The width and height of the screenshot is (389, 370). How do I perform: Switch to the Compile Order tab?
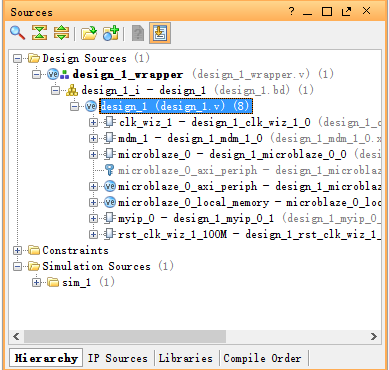tap(262, 358)
